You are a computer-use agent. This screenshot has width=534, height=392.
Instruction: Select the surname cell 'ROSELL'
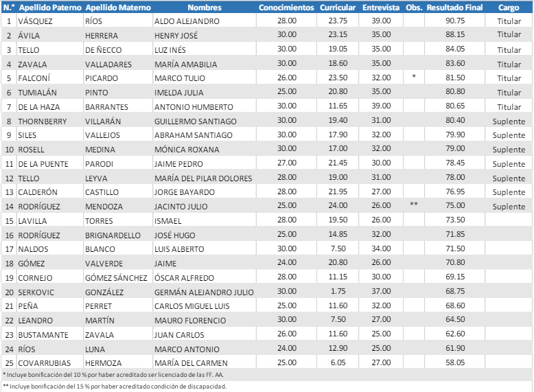click(31, 150)
